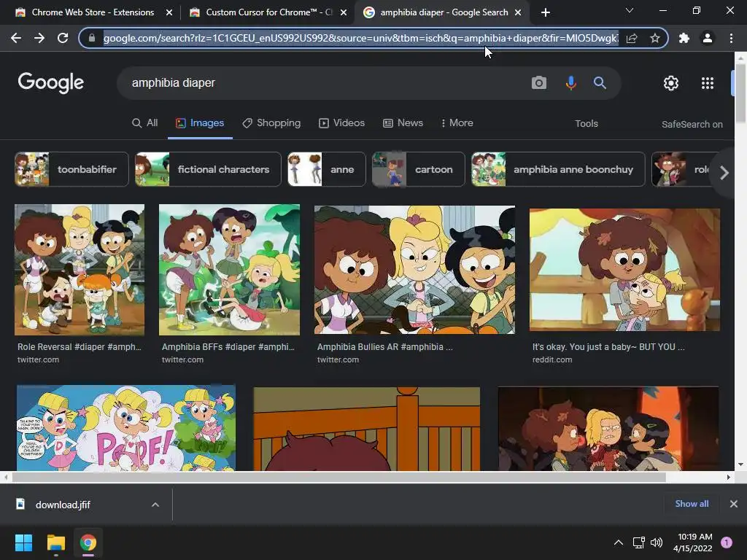
Task: Click the Role Reversal result thumbnail
Action: pyautogui.click(x=80, y=270)
